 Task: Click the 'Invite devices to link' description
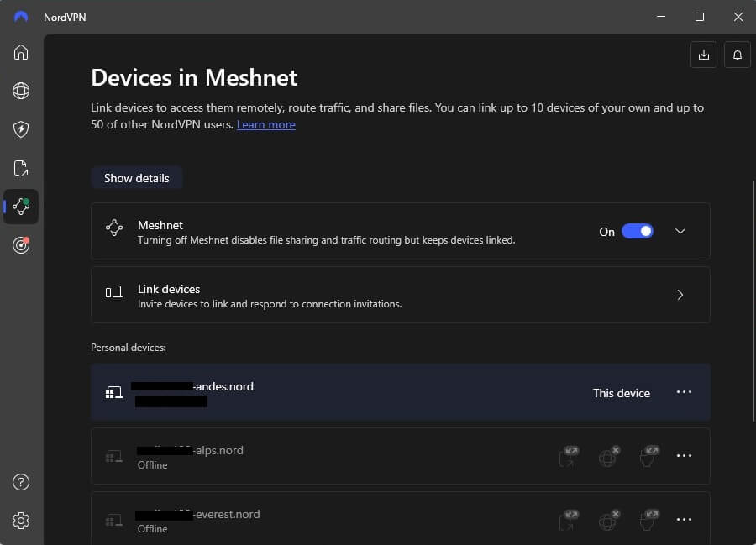click(x=270, y=304)
